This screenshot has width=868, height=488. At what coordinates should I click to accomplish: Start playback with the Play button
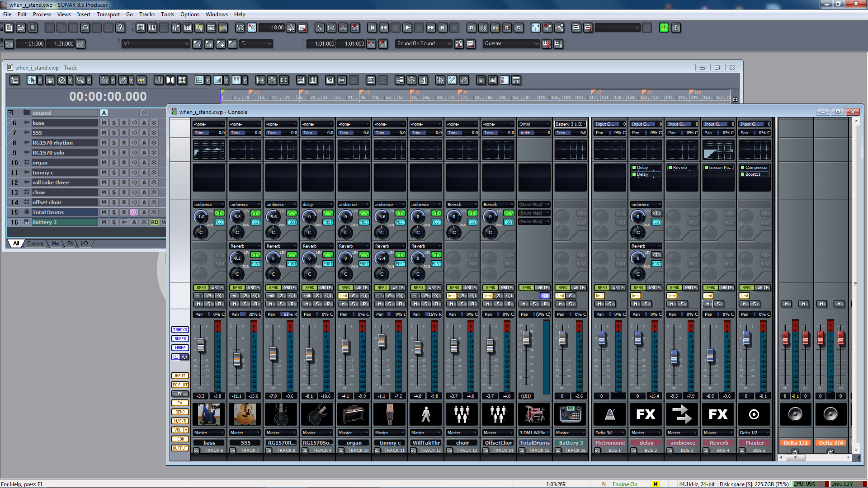pyautogui.click(x=407, y=28)
